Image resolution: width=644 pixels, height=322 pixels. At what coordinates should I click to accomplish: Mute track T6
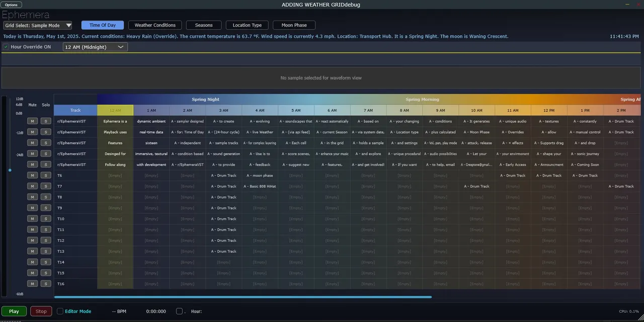(32, 176)
